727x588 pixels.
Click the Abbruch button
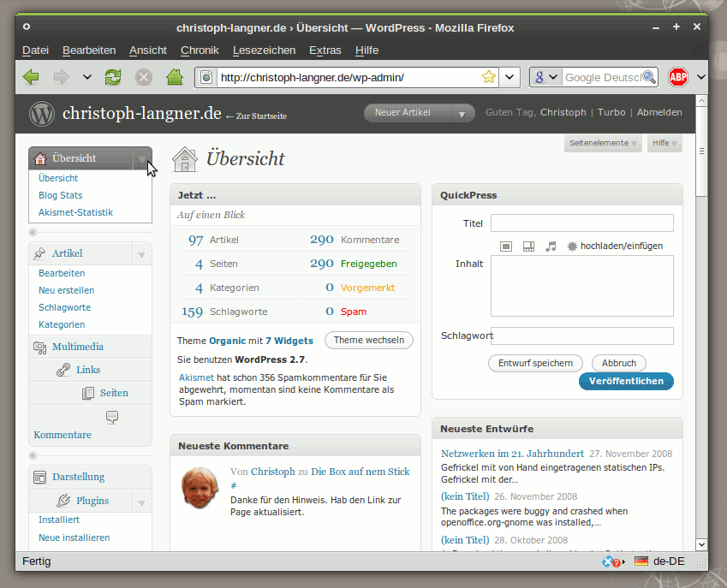pyautogui.click(x=619, y=363)
